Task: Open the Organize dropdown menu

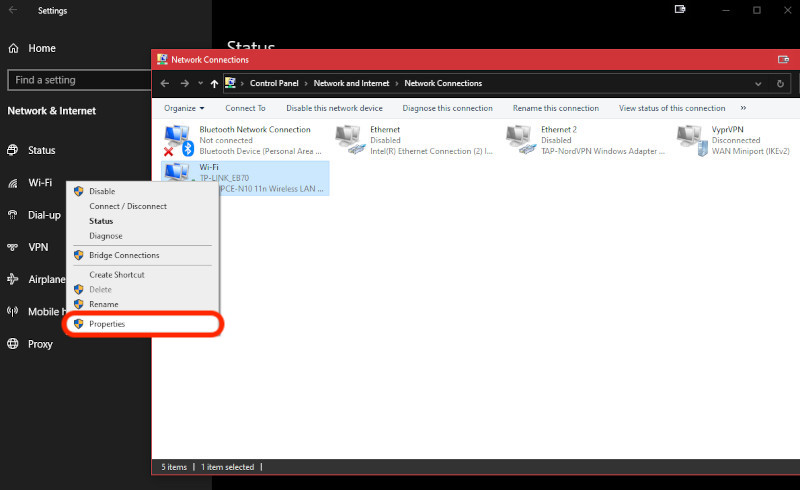Action: click(x=184, y=108)
